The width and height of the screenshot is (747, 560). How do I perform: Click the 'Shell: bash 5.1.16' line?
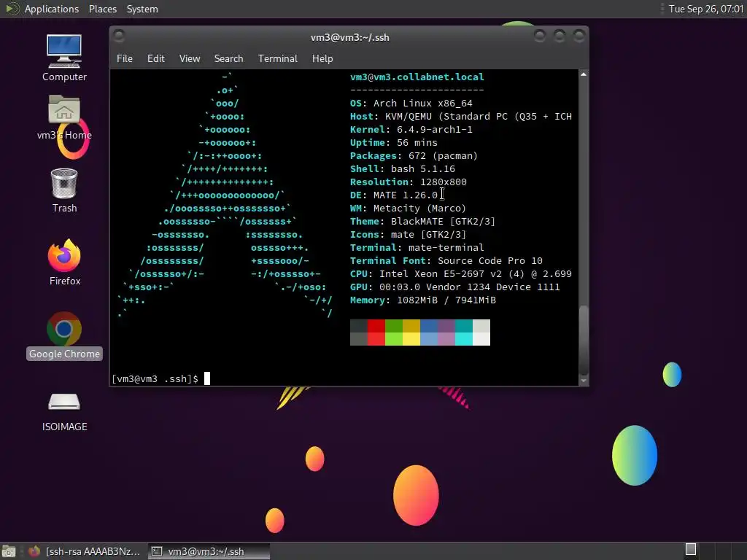point(403,169)
